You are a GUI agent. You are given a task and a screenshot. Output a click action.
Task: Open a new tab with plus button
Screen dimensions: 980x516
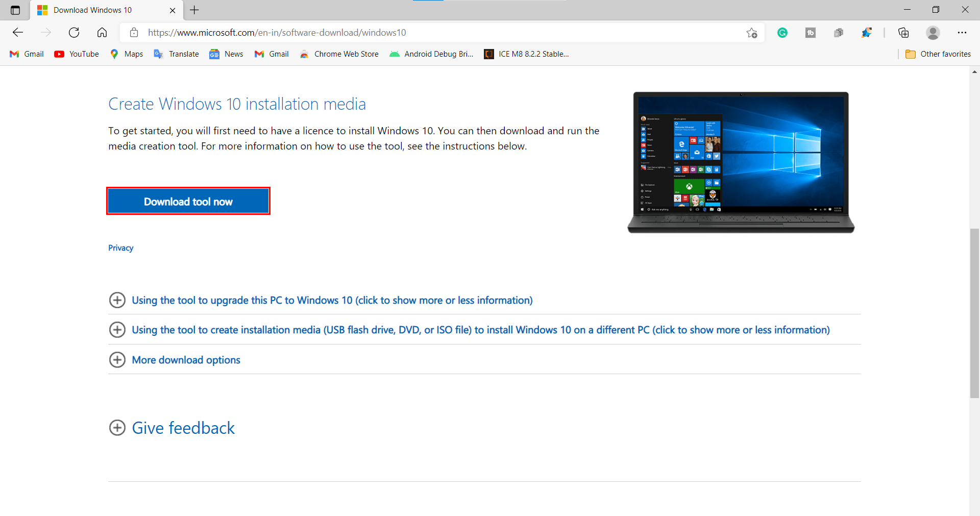194,10
